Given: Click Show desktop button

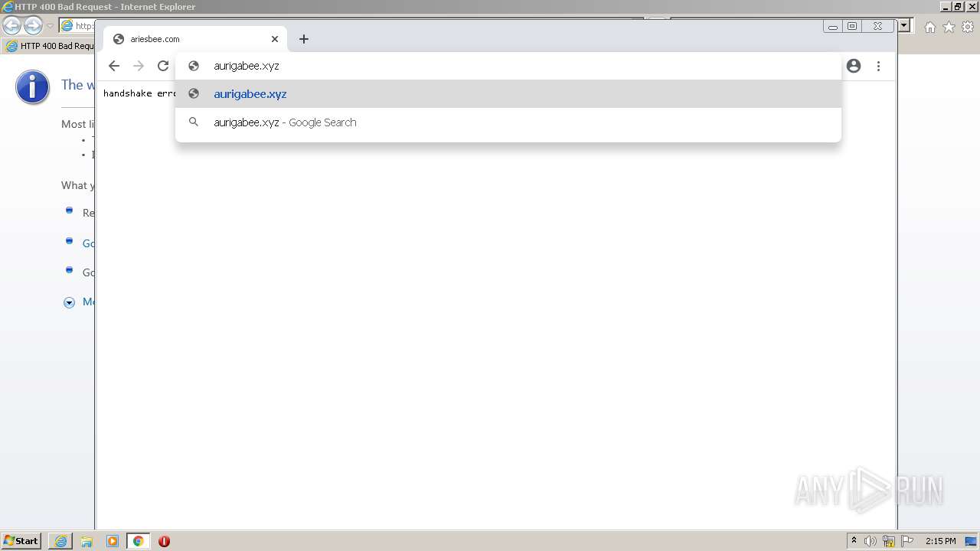Looking at the screenshot, I should pyautogui.click(x=972, y=541).
